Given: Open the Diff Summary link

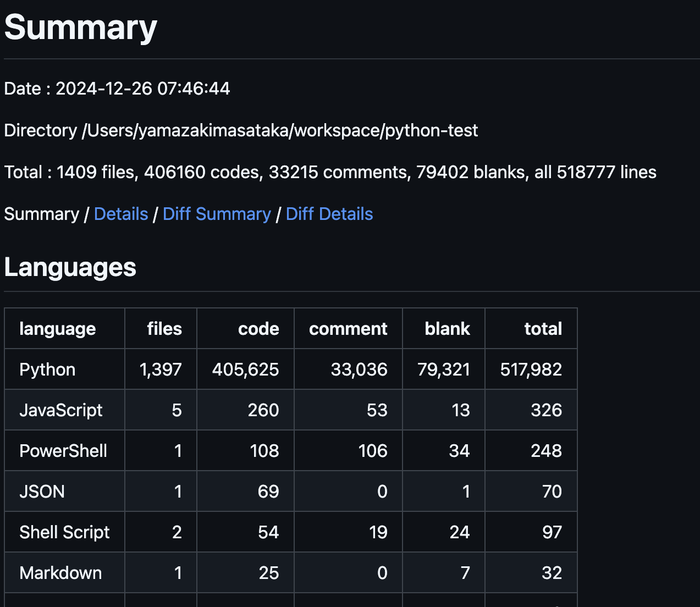Looking at the screenshot, I should click(x=217, y=214).
